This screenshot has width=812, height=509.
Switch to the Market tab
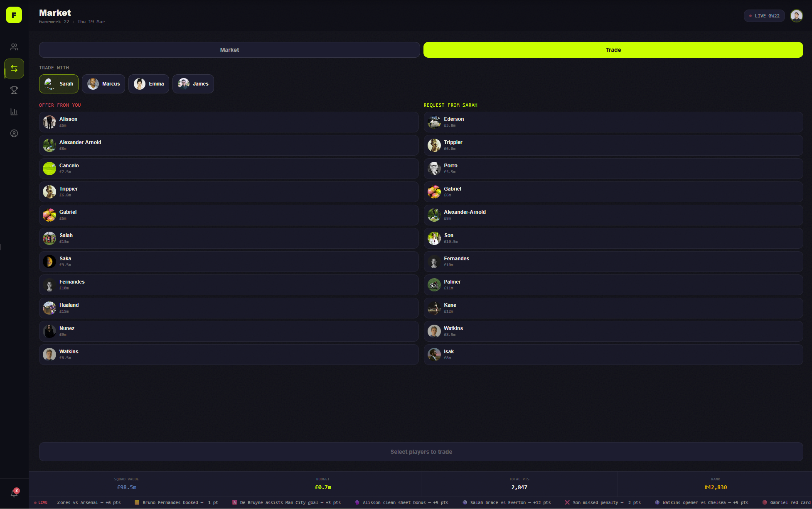[x=229, y=50]
